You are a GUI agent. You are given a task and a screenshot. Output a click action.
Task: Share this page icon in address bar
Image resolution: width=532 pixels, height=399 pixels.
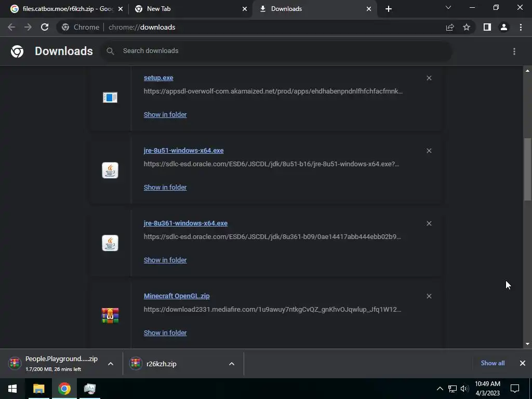pos(450,27)
